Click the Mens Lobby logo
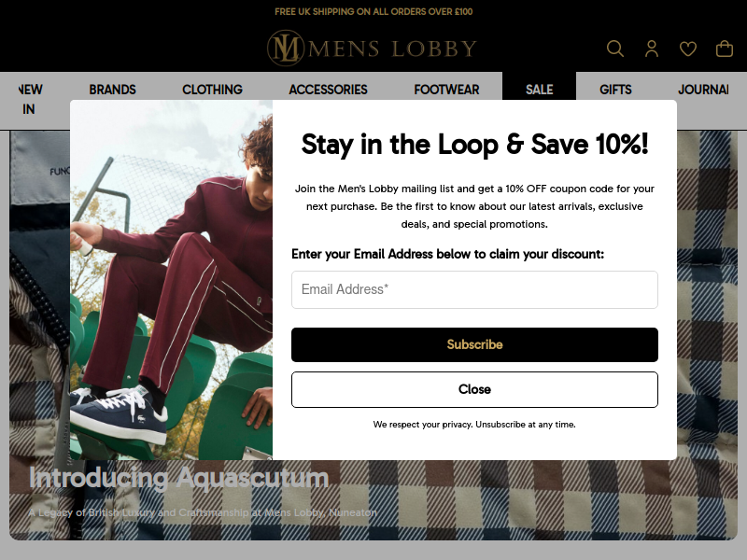747x560 pixels. click(x=372, y=49)
